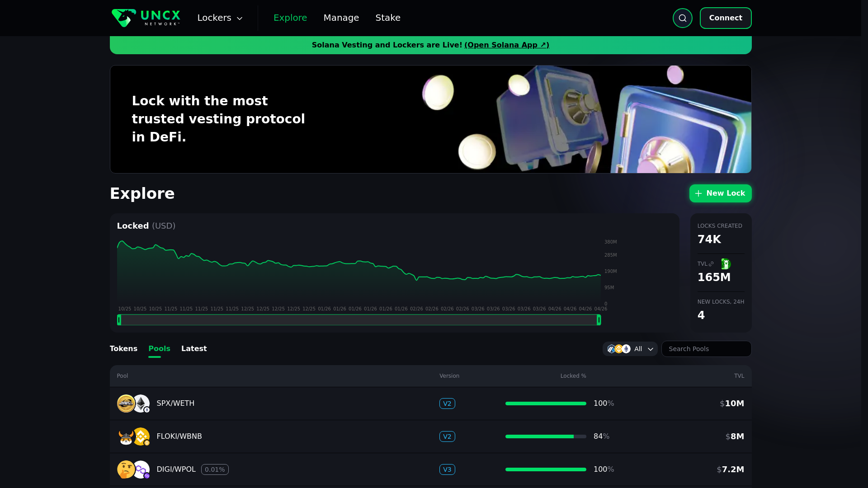Click the V2 badge in SPX/WETH row
The image size is (868, 488).
(x=447, y=404)
